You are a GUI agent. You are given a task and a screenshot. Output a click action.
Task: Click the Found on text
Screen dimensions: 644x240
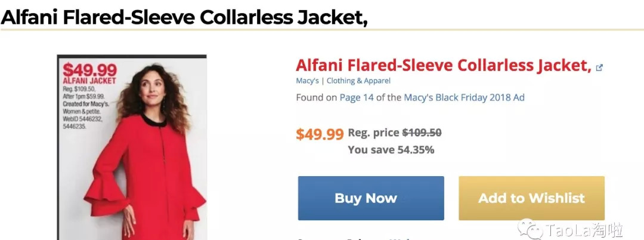click(316, 97)
